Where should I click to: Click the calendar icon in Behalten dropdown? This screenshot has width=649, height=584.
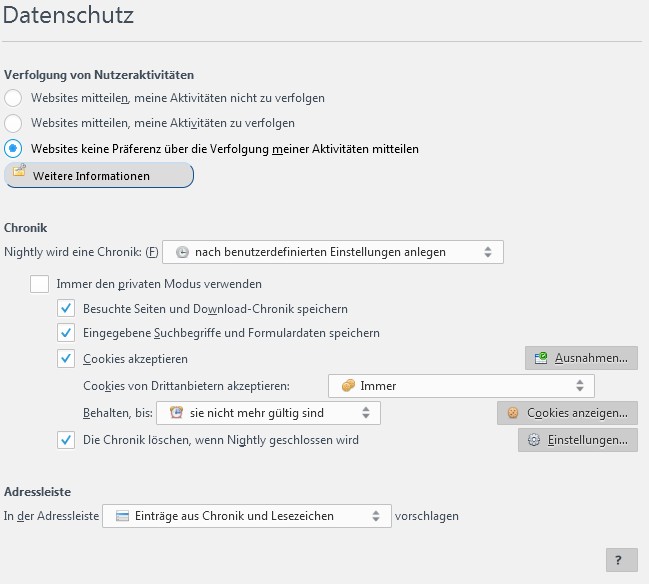(176, 412)
